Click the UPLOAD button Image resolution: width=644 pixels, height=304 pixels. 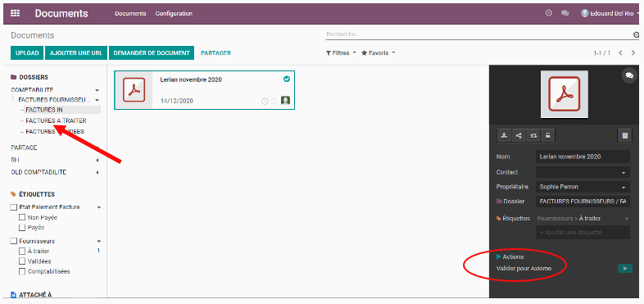pyautogui.click(x=27, y=53)
